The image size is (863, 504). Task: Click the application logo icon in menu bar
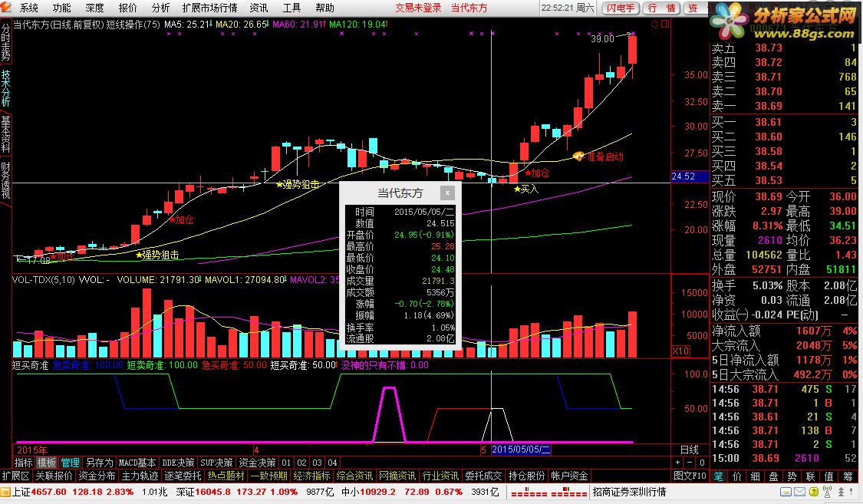6,7
